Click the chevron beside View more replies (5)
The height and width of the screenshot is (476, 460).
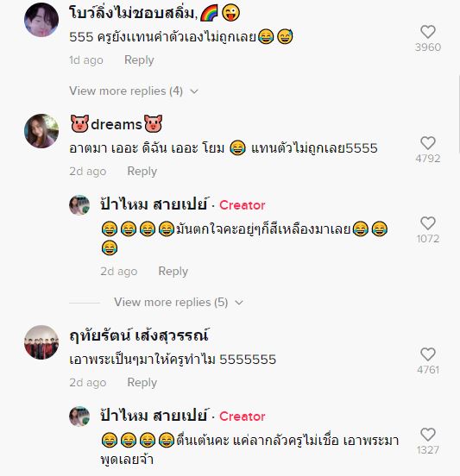click(x=239, y=303)
